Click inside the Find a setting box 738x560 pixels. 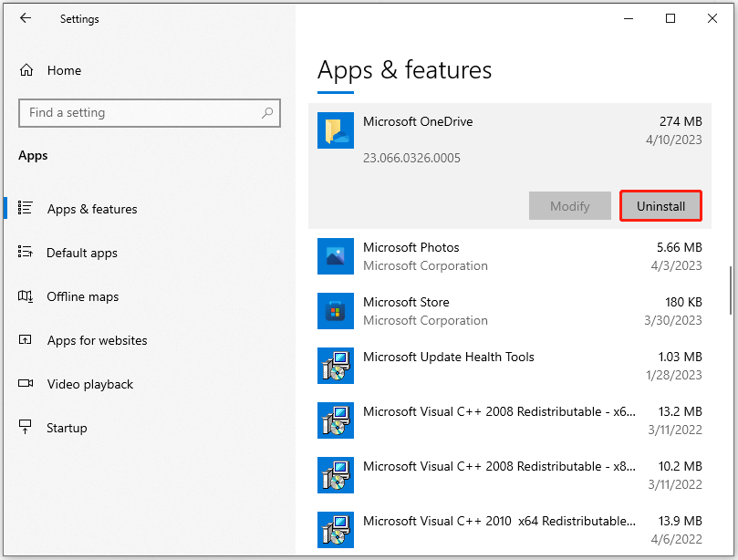point(137,113)
